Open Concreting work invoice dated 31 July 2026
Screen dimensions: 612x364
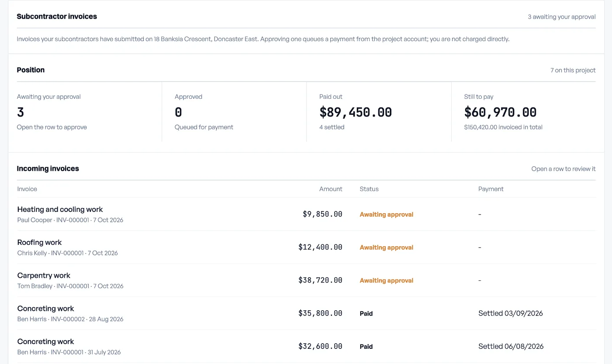coord(306,346)
